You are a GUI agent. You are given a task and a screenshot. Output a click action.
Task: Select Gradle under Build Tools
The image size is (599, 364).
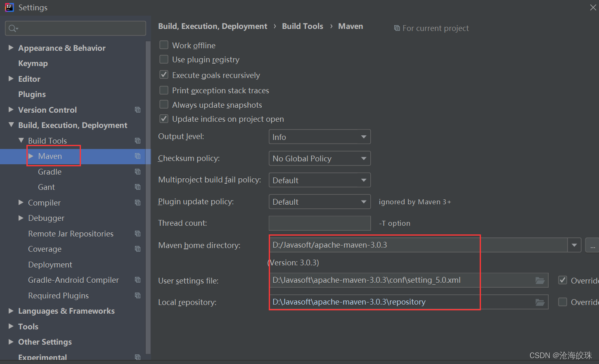coord(50,172)
